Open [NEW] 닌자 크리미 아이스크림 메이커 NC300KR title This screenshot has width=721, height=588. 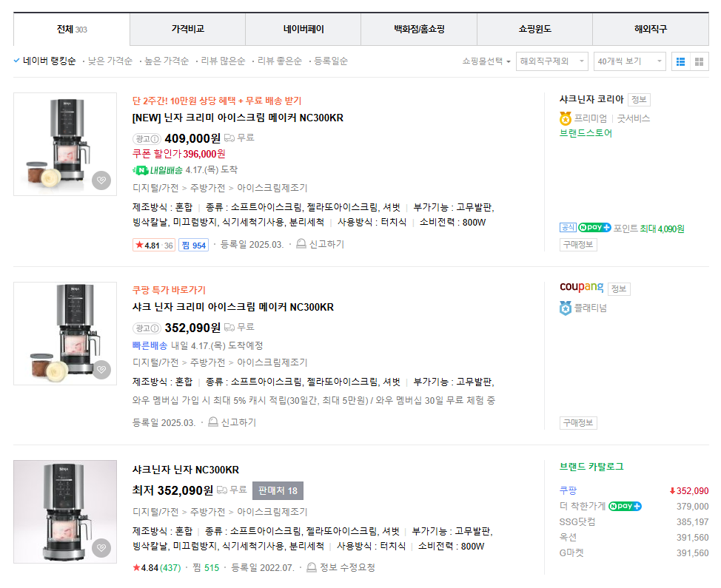(238, 118)
